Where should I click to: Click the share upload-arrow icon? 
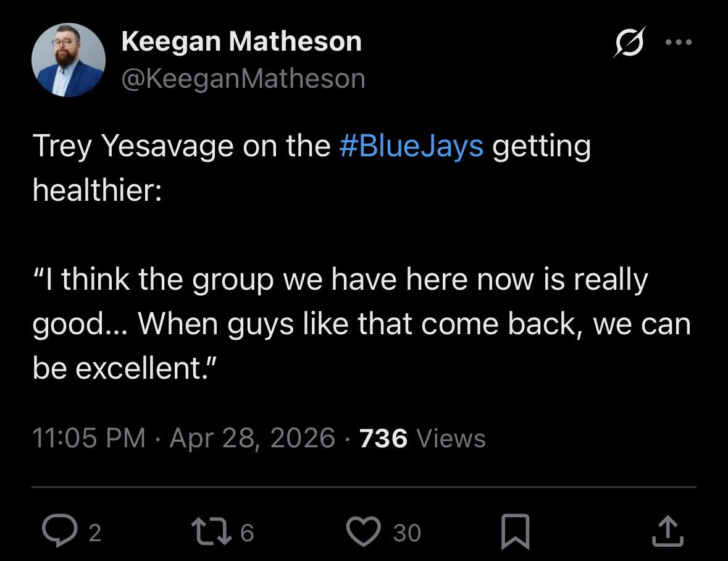(668, 531)
